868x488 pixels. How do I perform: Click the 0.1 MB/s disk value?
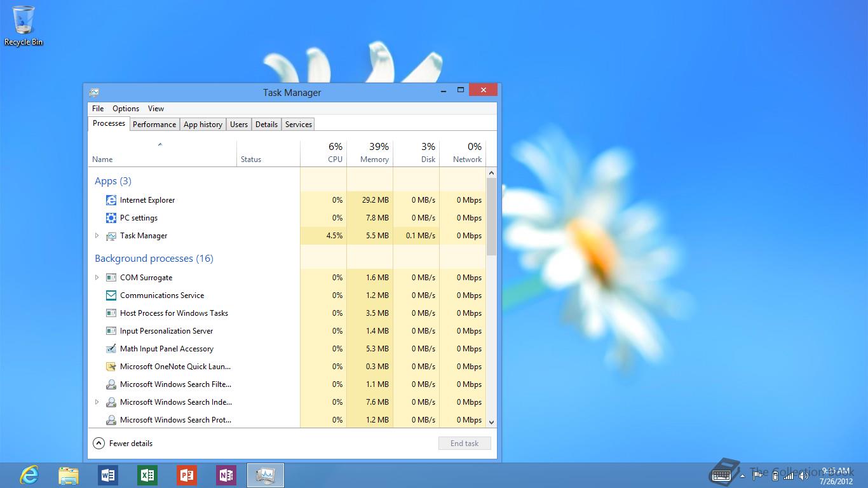tap(421, 236)
